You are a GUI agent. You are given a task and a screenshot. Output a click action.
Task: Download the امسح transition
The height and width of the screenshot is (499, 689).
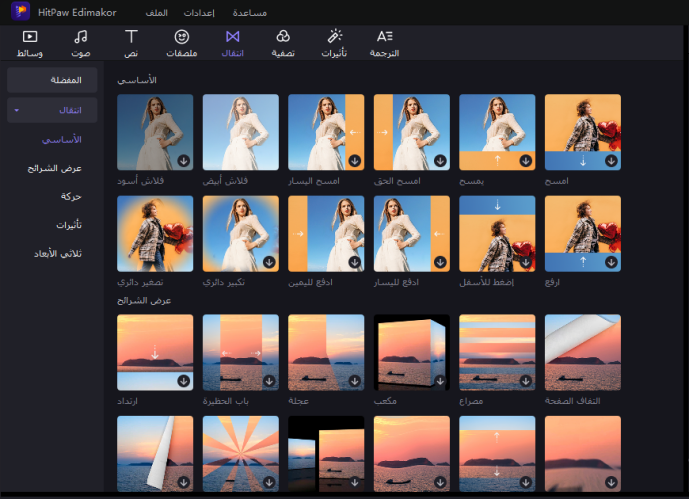pyautogui.click(x=611, y=161)
